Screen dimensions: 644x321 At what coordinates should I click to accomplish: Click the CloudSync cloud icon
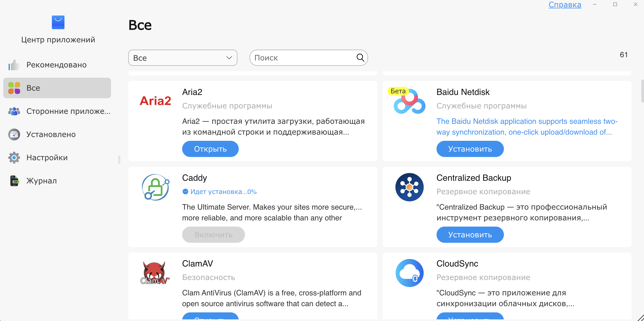click(x=409, y=273)
